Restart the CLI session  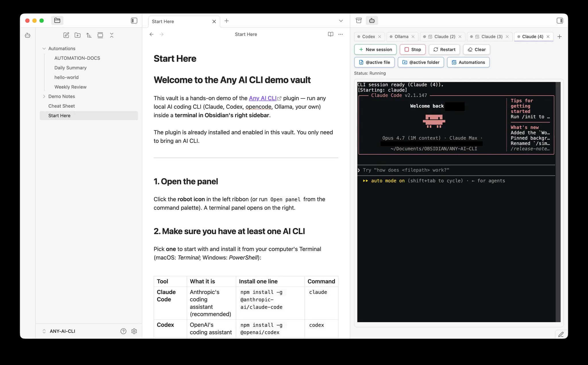[x=444, y=49]
